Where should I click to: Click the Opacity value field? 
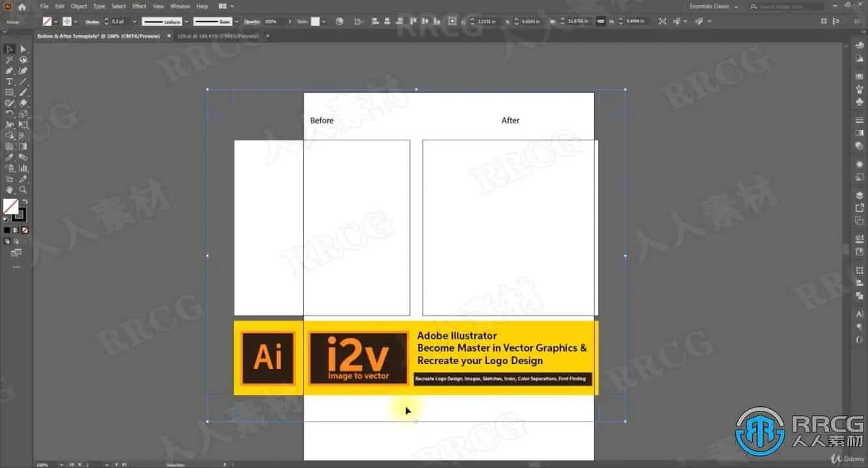click(275, 21)
